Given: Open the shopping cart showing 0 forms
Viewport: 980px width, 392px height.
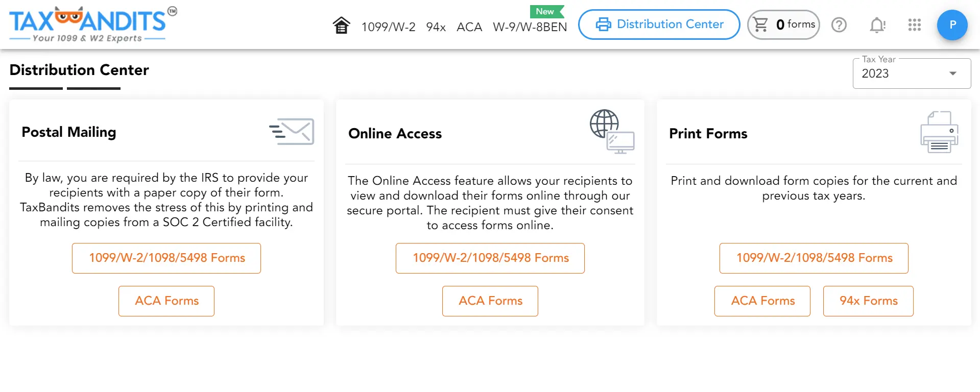Looking at the screenshot, I should coord(783,24).
